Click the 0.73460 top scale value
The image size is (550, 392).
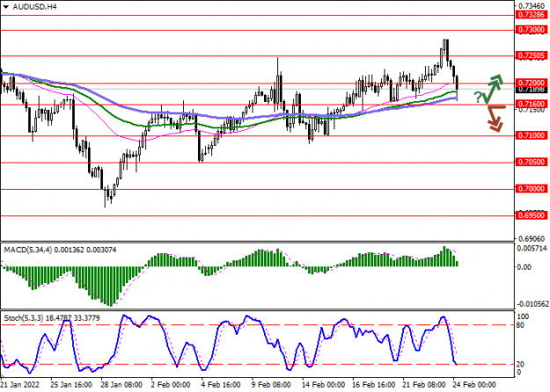click(532, 6)
